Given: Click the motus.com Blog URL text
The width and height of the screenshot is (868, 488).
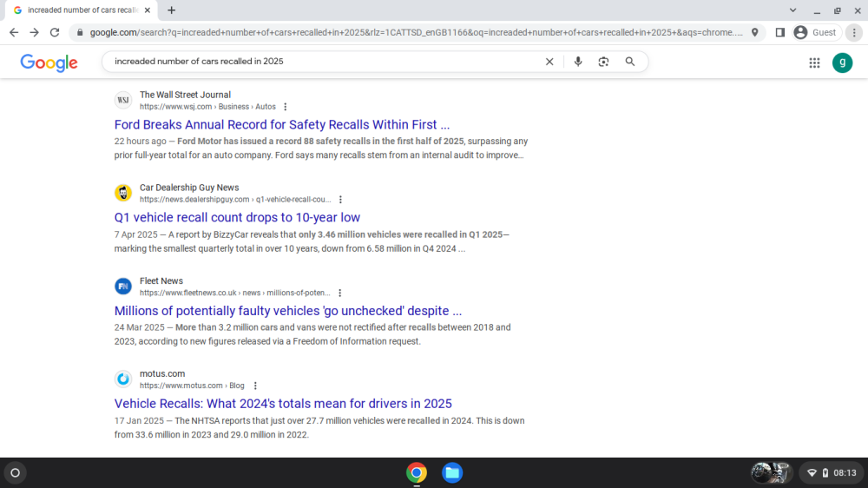Looking at the screenshot, I should click(x=192, y=386).
